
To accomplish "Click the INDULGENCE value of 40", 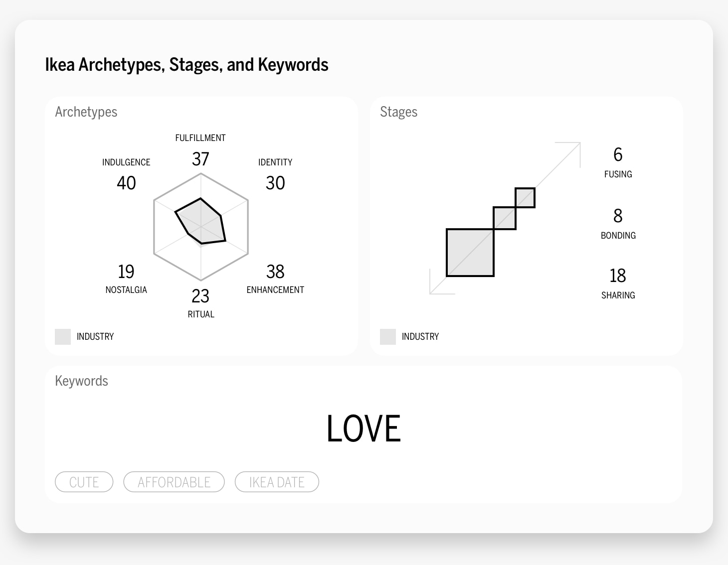I will click(x=126, y=183).
